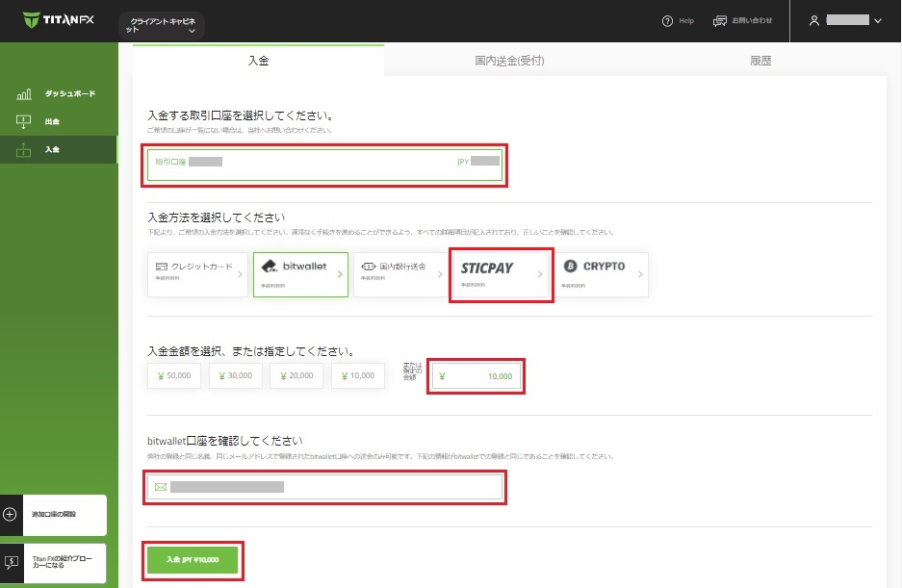Go to ダッシュボード in sidebar
The width and height of the screenshot is (902, 588).
point(70,93)
